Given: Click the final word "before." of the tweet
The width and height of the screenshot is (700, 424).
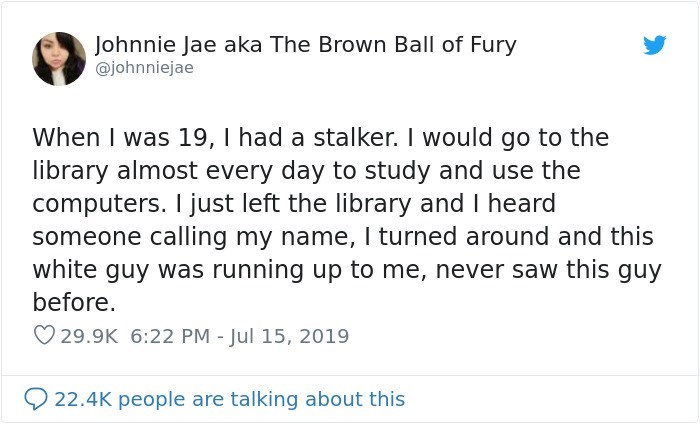Looking at the screenshot, I should click(74, 303).
